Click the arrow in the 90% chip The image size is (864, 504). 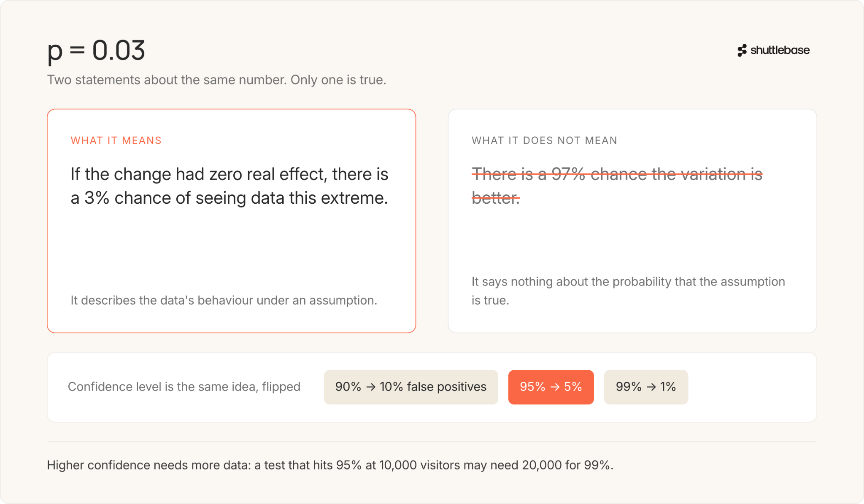point(371,387)
